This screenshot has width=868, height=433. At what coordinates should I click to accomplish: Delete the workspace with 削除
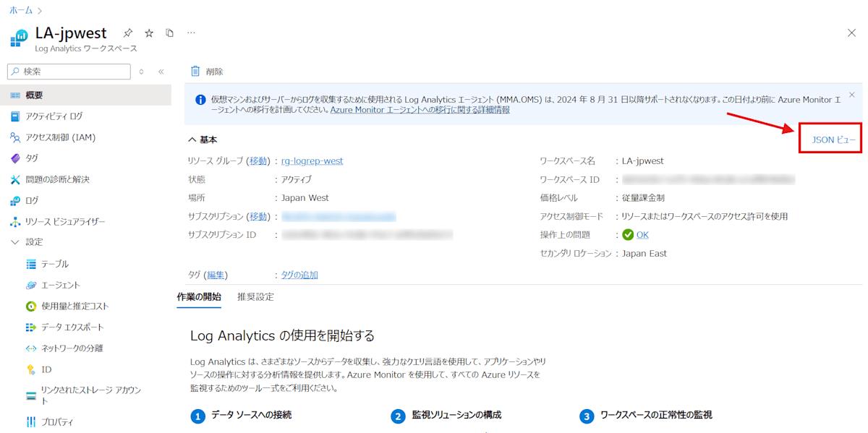coord(207,72)
